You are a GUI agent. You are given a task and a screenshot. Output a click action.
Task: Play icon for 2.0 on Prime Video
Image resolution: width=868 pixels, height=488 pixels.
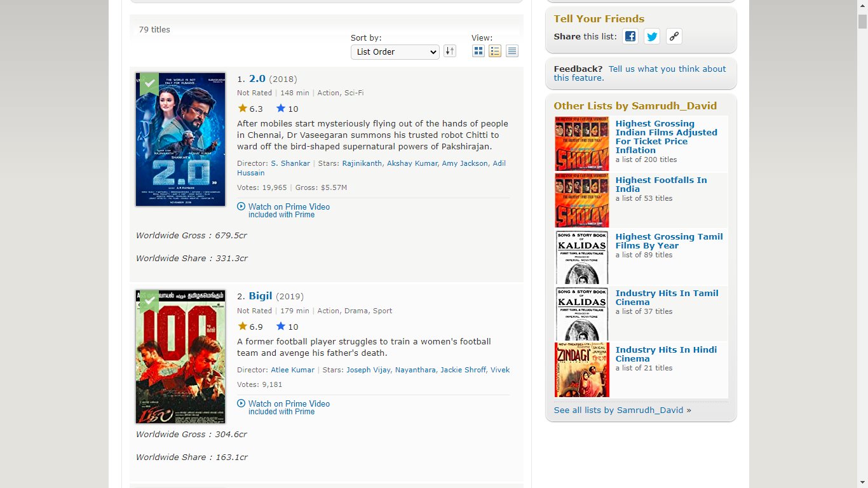pos(241,207)
